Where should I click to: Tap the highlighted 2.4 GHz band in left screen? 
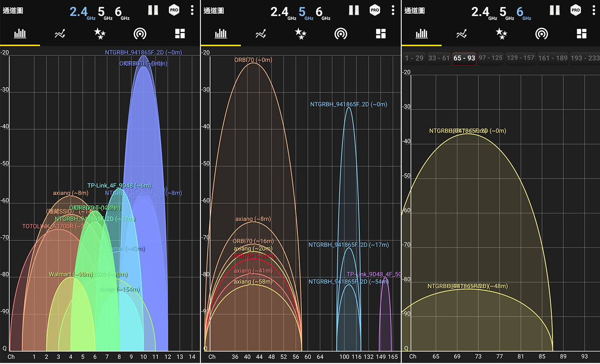pos(82,12)
